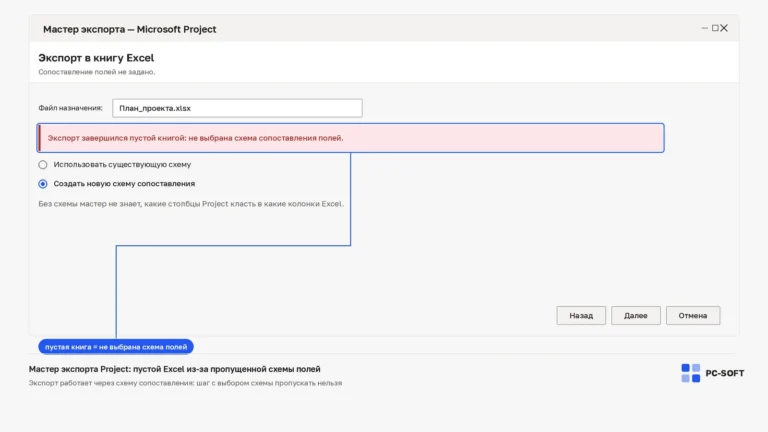Cancel the wizard with 'Отмена'
768x432 pixels.
coord(693,315)
